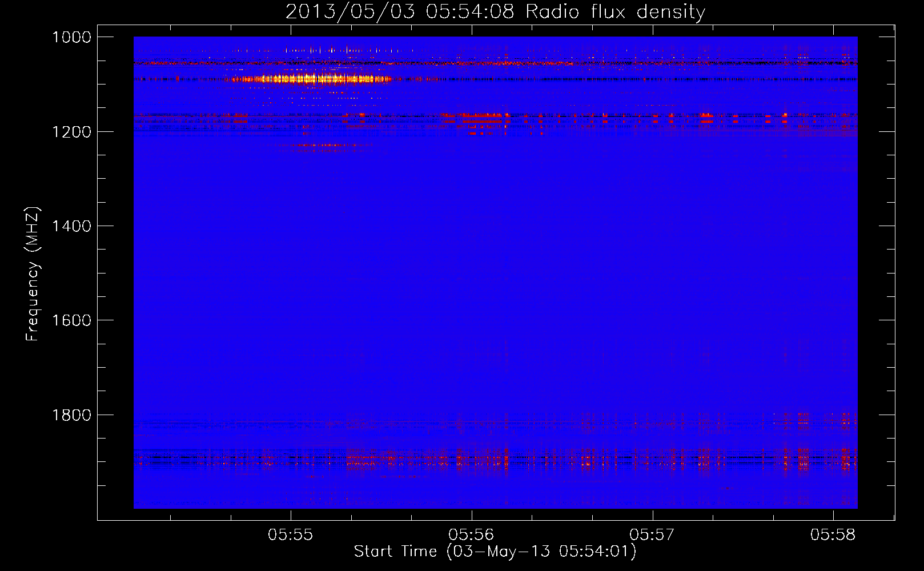Click the 1200 frequency tick label

71,132
